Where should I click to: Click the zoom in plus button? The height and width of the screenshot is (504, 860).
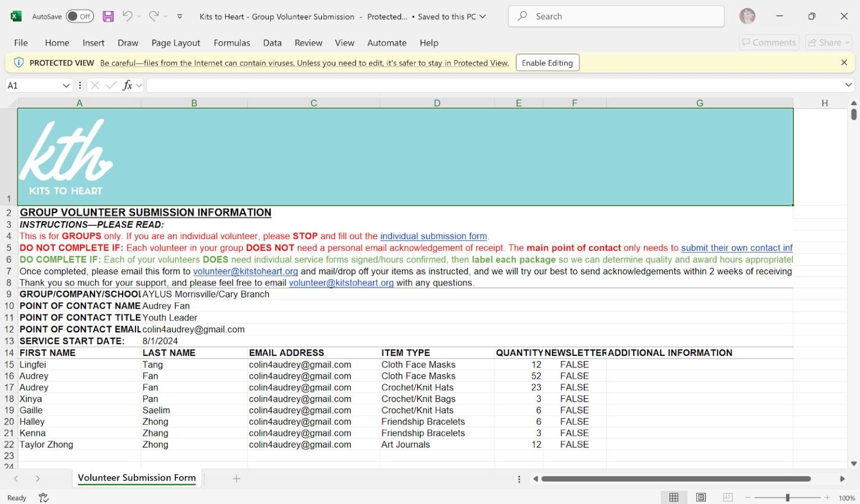point(827,497)
